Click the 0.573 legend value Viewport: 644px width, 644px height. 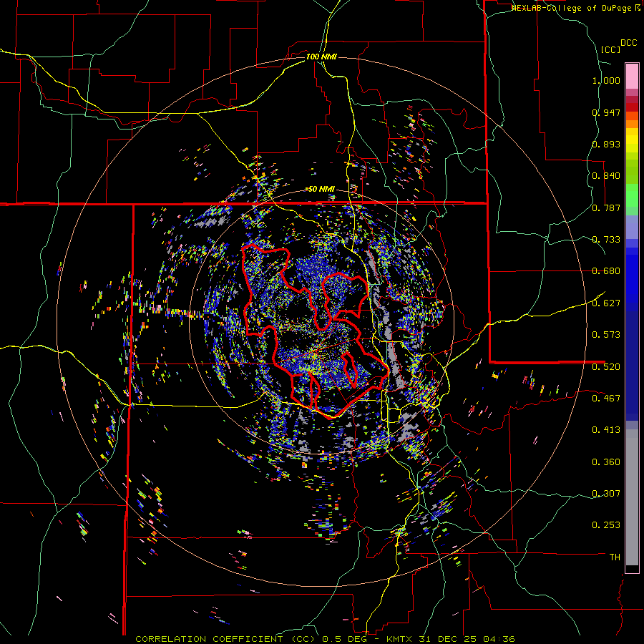click(x=606, y=335)
